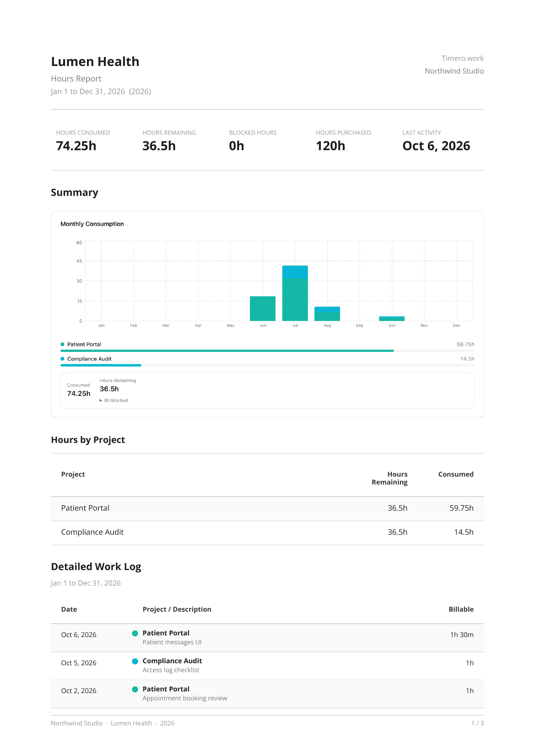Viewport: 535px width, 756px height.
Task: Expand the "0h blocked" disclosure triangle
Action: point(101,400)
